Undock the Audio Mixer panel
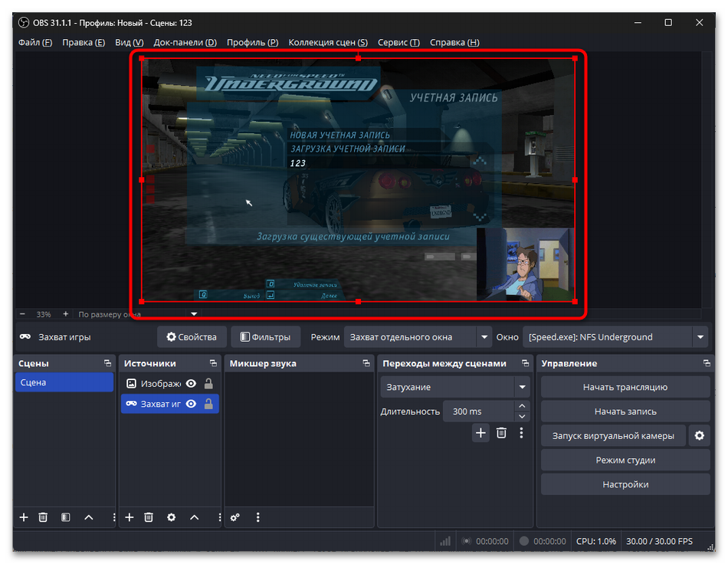This screenshot has width=728, height=564. pos(366,363)
